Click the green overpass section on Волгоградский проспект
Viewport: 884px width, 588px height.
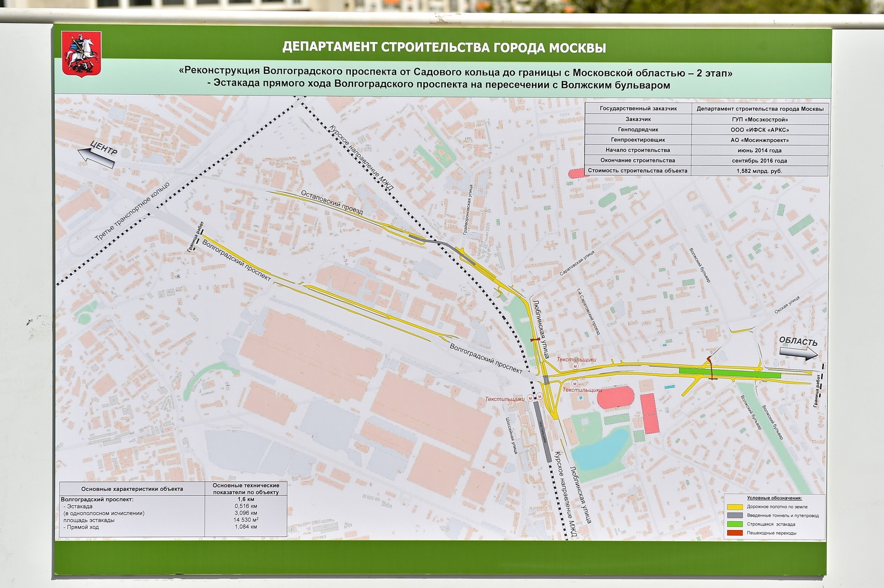[x=729, y=373]
